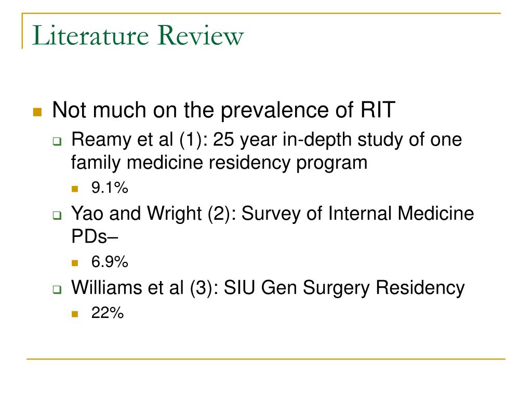This screenshot has width=532, height=399.
Task: Click the 'PDs–' text line
Action: tap(95, 236)
